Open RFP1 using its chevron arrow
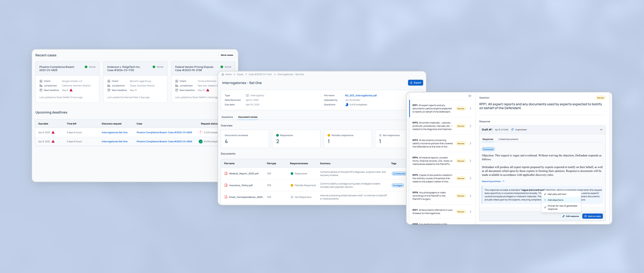 470,108
